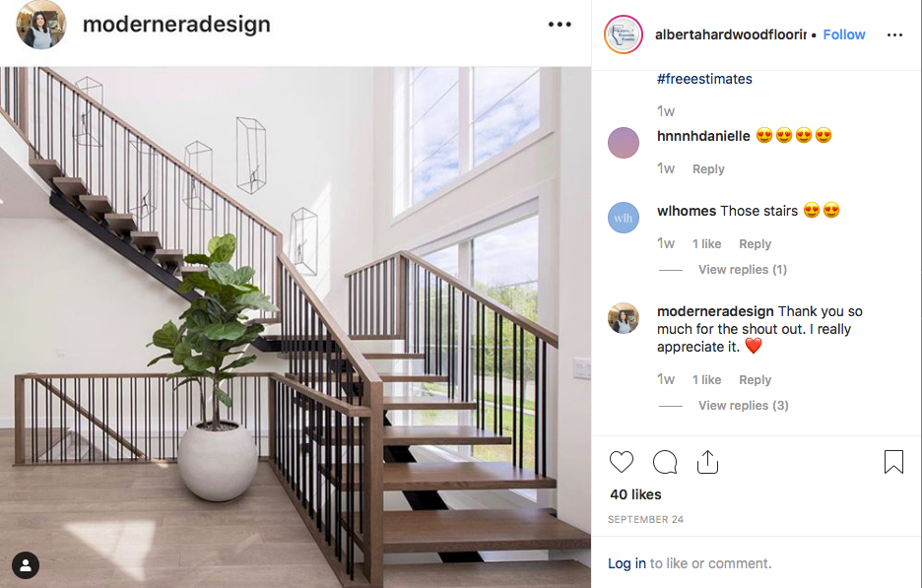Expand View replies (1) under wlhomes

742,269
